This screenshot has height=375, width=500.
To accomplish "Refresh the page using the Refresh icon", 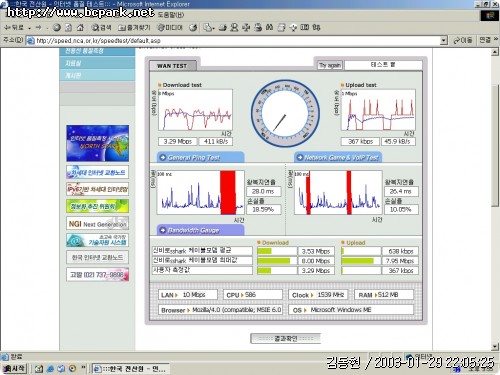I will coord(68,28).
